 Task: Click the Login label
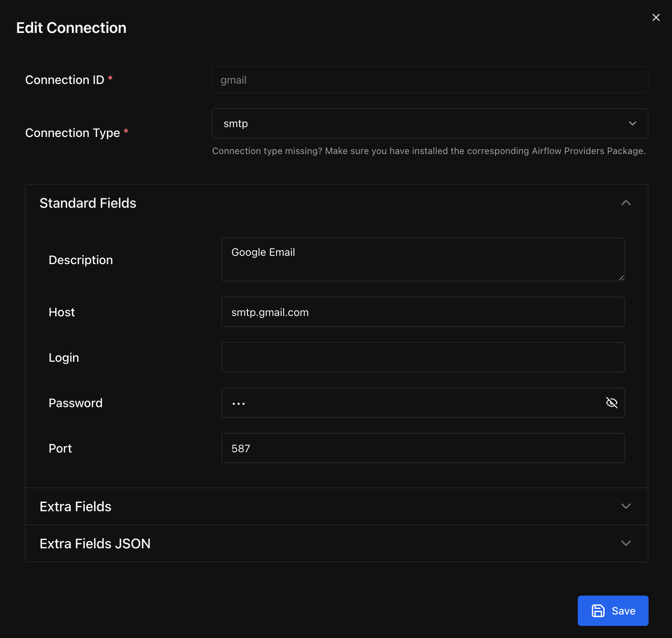point(64,358)
